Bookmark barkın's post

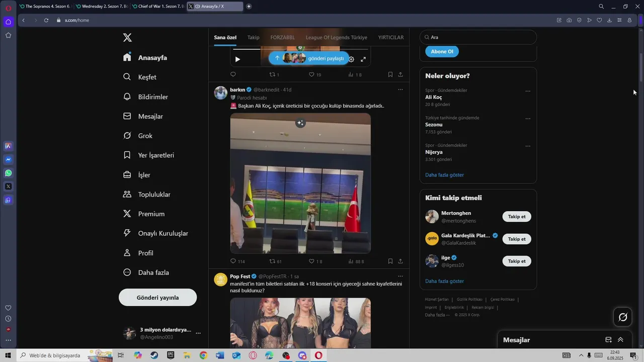[390, 261]
